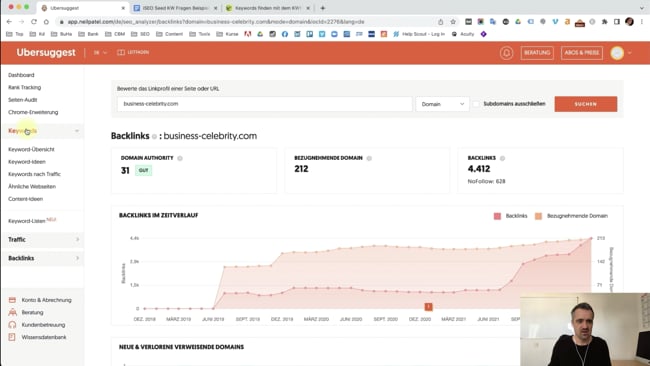Click the Vimeo extension icon
The width and height of the screenshot is (650, 366).
tap(555, 22)
